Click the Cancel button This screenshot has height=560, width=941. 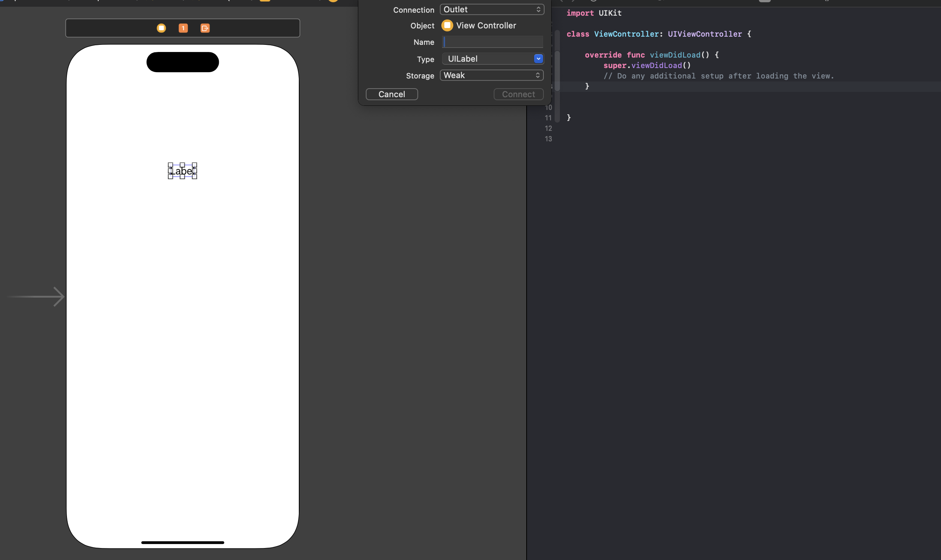click(392, 94)
